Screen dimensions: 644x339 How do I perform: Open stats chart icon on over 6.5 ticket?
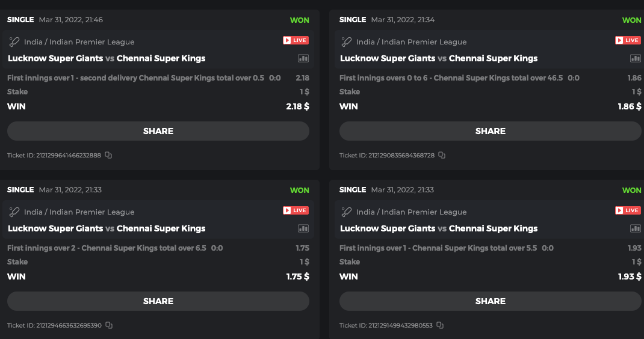click(303, 228)
